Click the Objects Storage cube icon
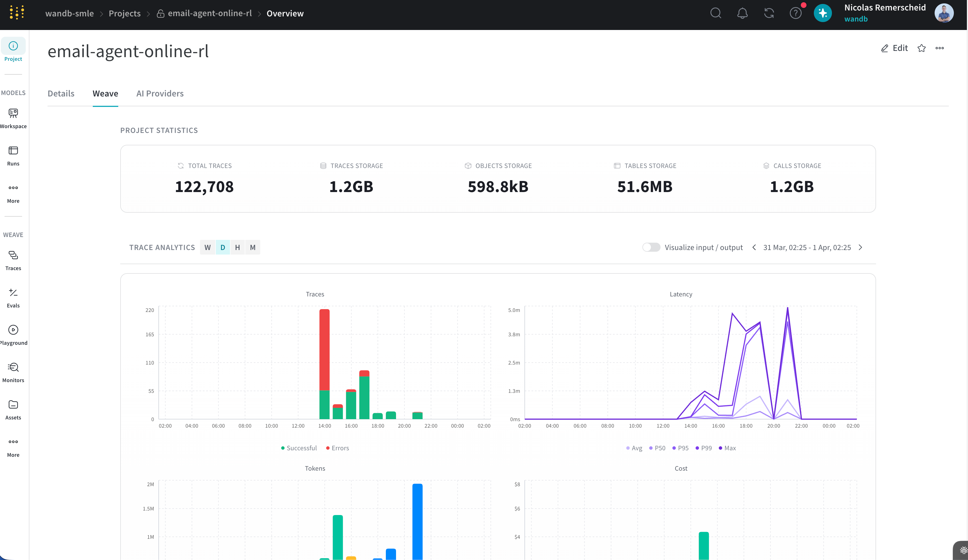The height and width of the screenshot is (560, 968). coord(468,165)
